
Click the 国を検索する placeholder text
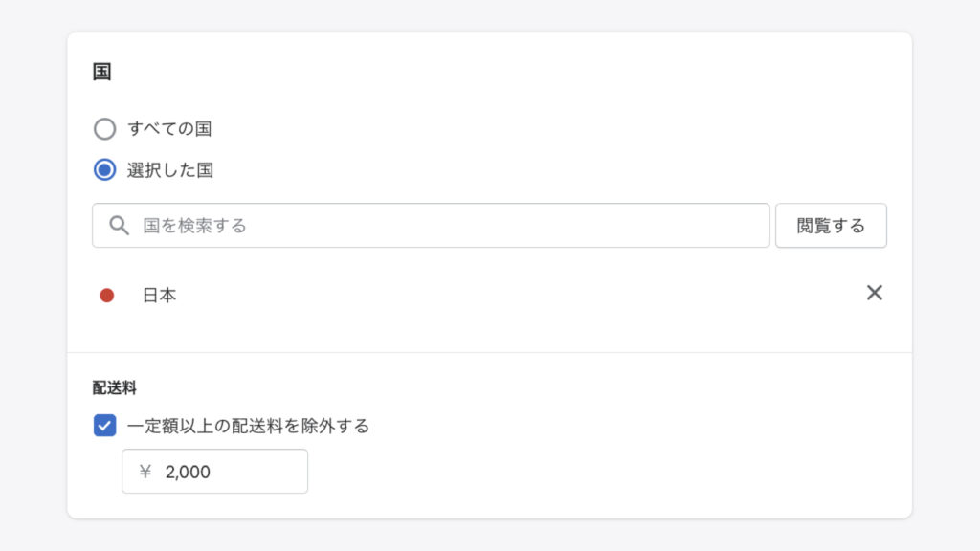[x=194, y=226]
